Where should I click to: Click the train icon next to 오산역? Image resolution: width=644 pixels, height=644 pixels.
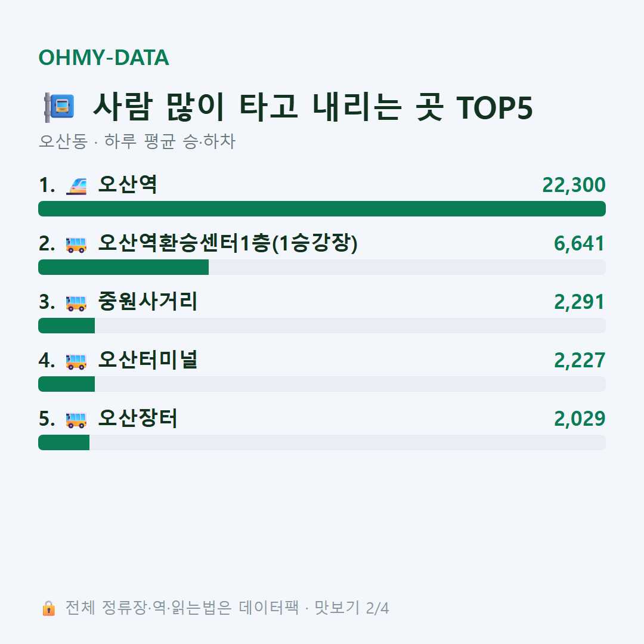76,186
